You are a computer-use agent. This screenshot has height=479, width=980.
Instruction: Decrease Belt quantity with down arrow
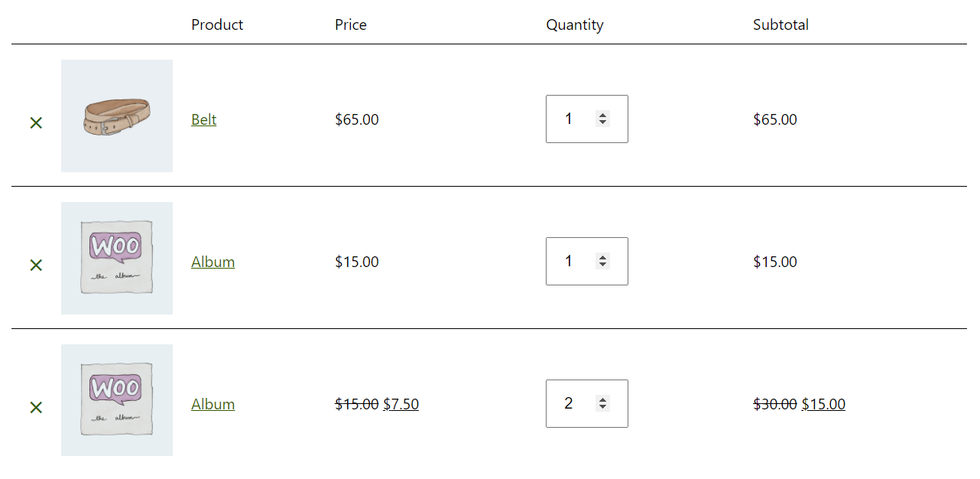pos(602,122)
